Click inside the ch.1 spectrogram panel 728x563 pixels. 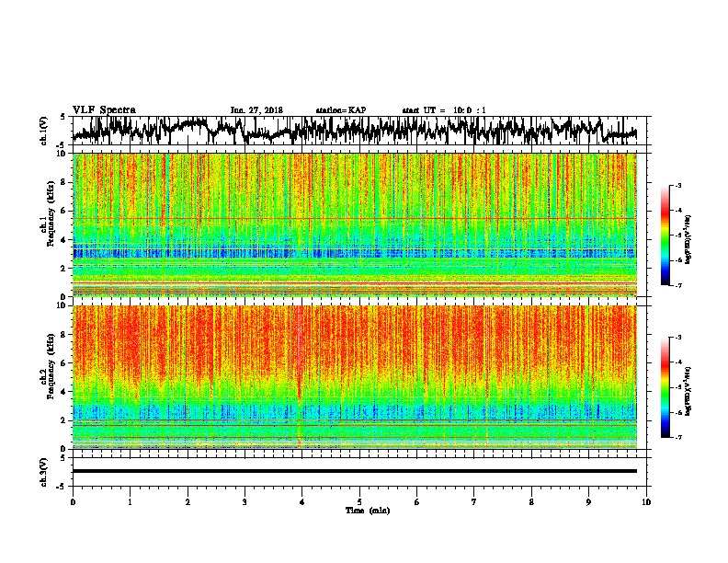click(x=355, y=224)
